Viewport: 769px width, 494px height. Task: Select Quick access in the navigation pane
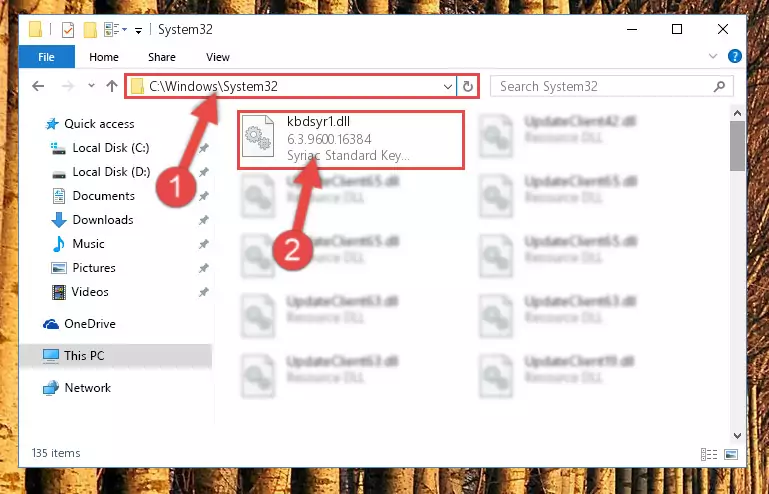(x=100, y=124)
